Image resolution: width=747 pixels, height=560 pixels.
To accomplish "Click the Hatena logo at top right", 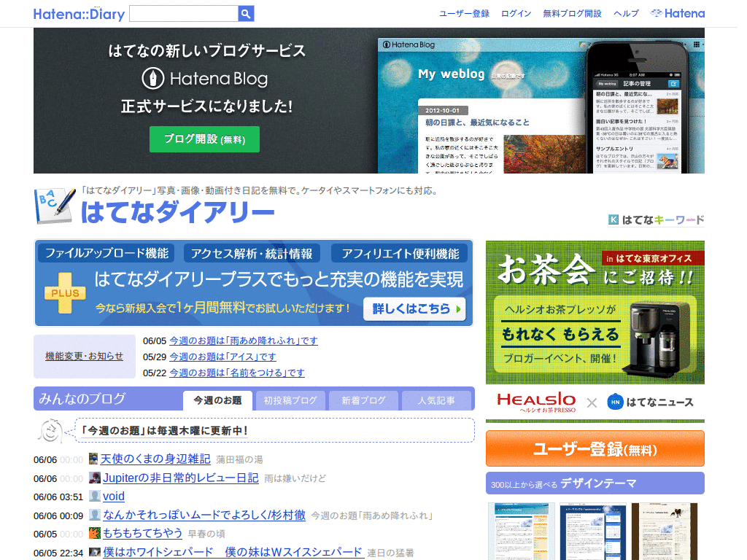I will (678, 13).
